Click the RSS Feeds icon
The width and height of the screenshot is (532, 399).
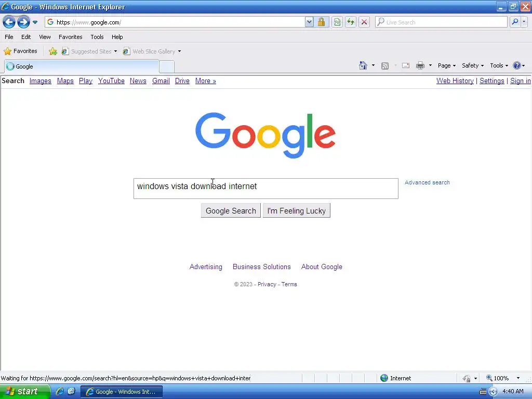click(x=385, y=66)
